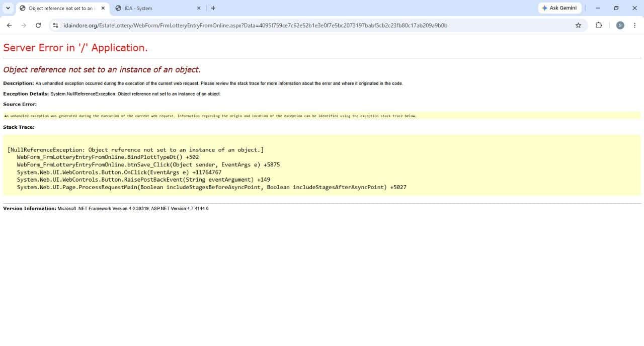Click the 'BindPlottTypeDt() +502' stack line
The width and height of the screenshot is (644, 346).
tap(108, 157)
